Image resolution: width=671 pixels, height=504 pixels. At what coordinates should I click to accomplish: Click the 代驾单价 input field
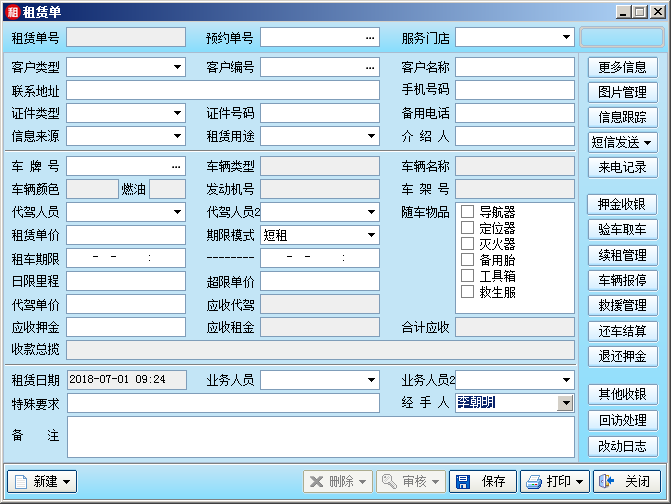click(126, 304)
